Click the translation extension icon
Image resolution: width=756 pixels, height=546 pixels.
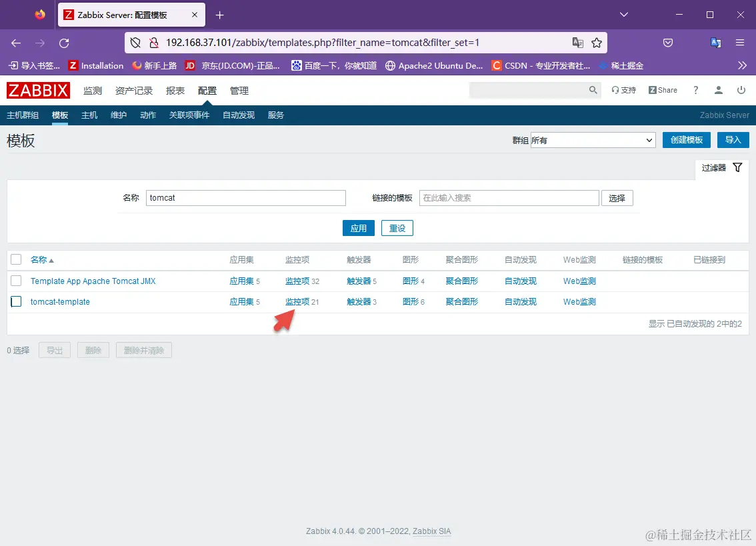click(716, 43)
